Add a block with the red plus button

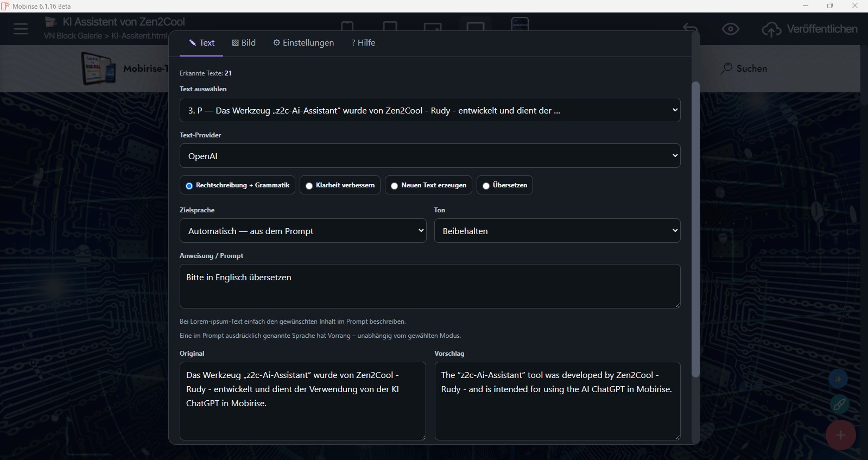click(841, 435)
